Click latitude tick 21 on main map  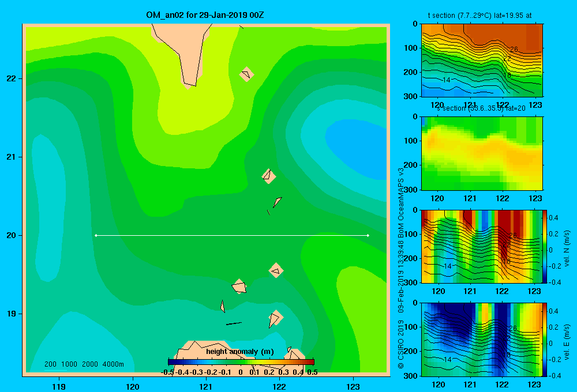click(x=12, y=157)
